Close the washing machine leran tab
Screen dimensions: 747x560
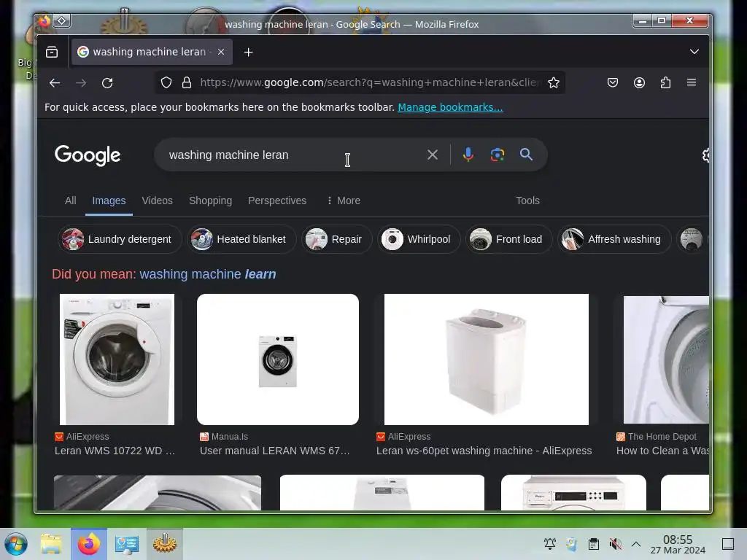(221, 52)
